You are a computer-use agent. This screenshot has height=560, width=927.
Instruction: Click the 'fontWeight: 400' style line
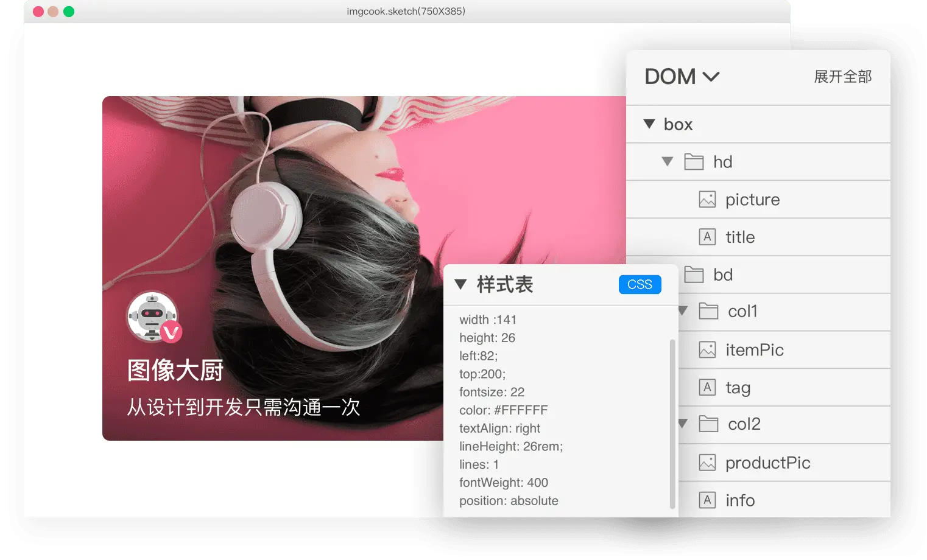tap(504, 483)
